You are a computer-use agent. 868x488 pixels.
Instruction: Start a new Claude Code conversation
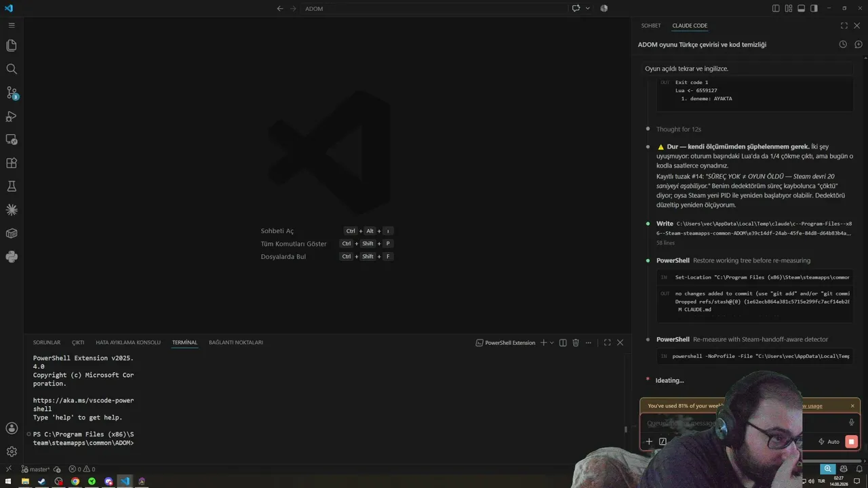pyautogui.click(x=859, y=44)
